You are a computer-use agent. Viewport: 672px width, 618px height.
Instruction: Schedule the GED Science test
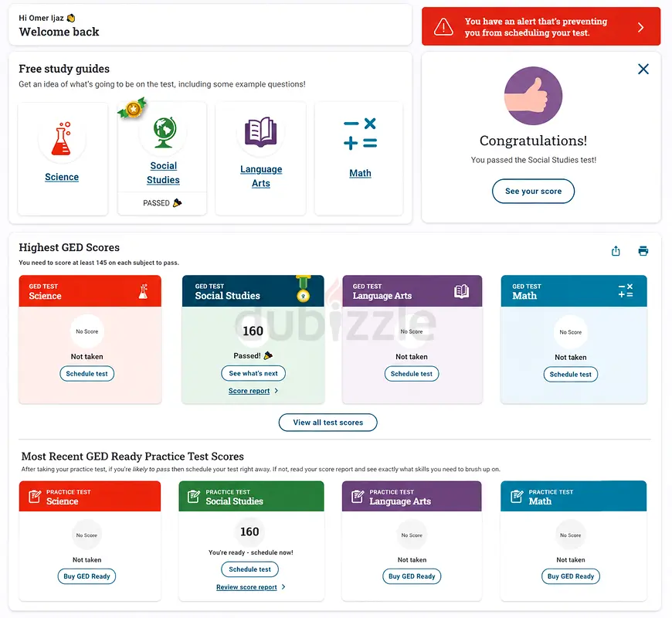point(87,374)
